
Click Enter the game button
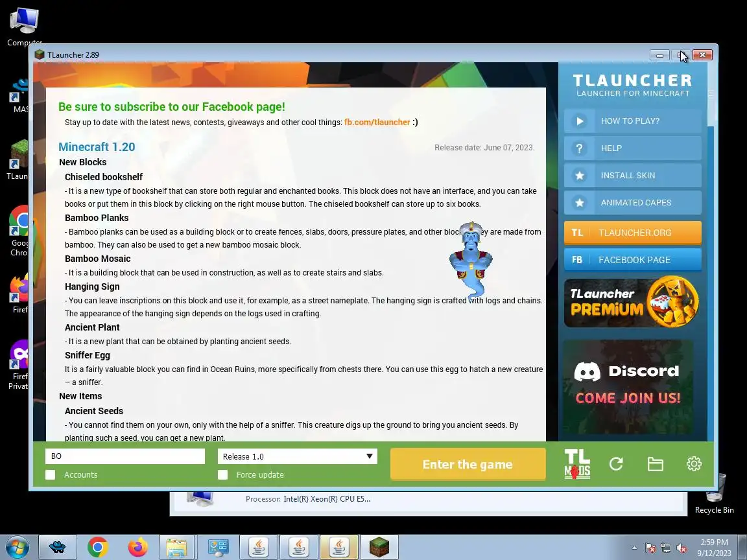pos(468,464)
